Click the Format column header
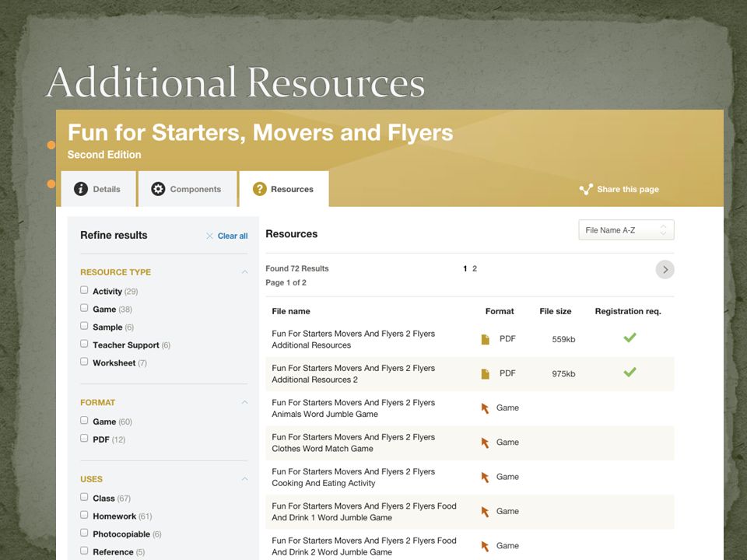 [x=500, y=311]
